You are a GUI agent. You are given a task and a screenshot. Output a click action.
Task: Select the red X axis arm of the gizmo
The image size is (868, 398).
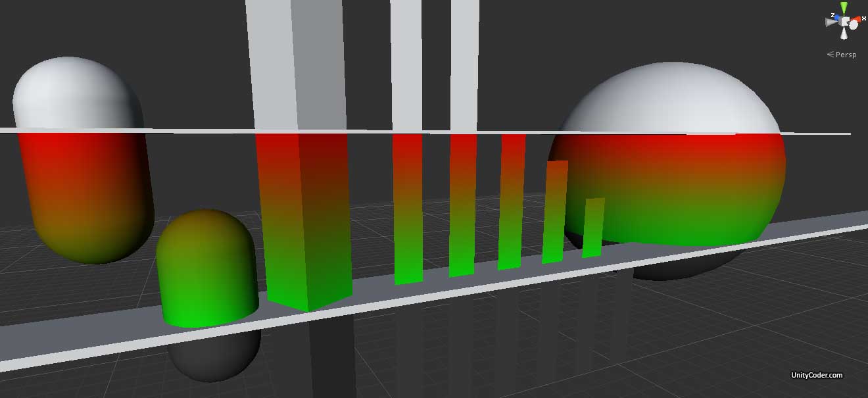[857, 19]
